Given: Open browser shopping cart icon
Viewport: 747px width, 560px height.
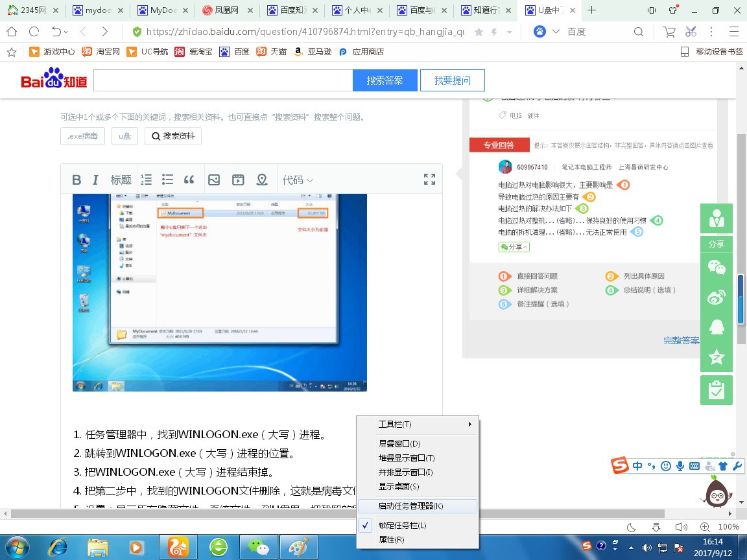Looking at the screenshot, I should coord(669,32).
